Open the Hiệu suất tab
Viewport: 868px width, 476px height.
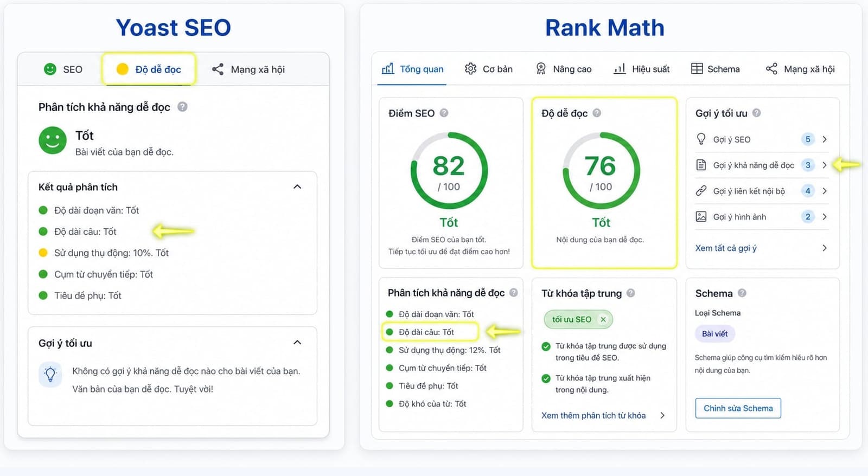click(x=641, y=69)
